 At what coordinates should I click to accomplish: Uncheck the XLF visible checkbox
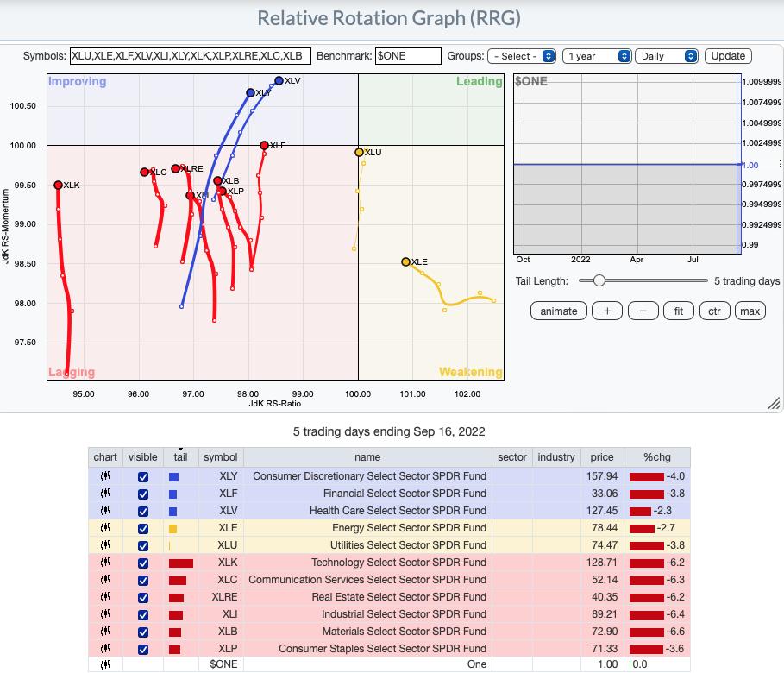143,494
